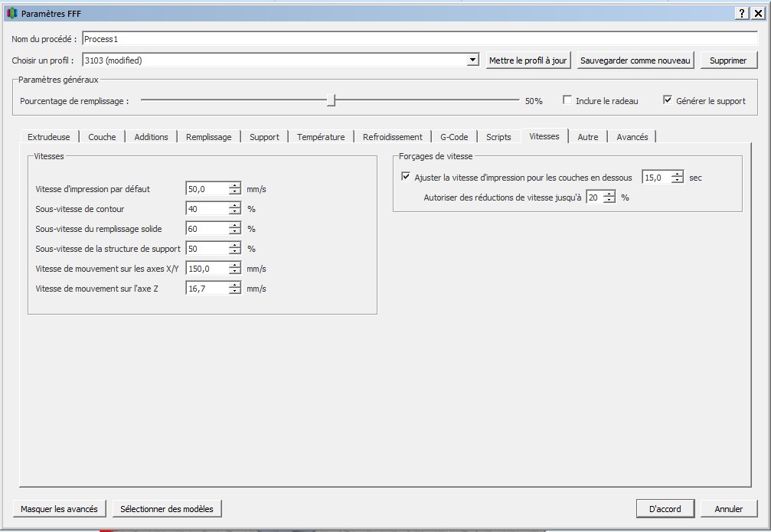
Task: Uncheck 'Générer le support' option
Action: pyautogui.click(x=668, y=100)
